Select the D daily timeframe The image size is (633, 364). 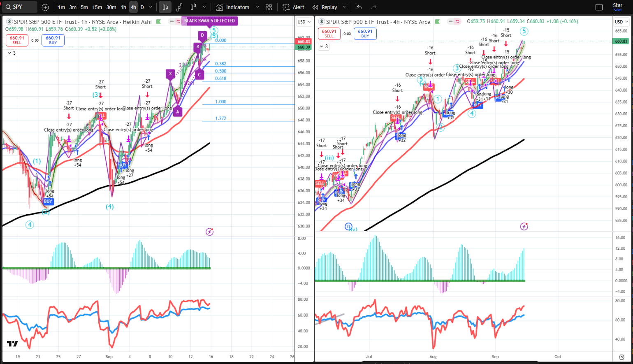click(x=142, y=7)
